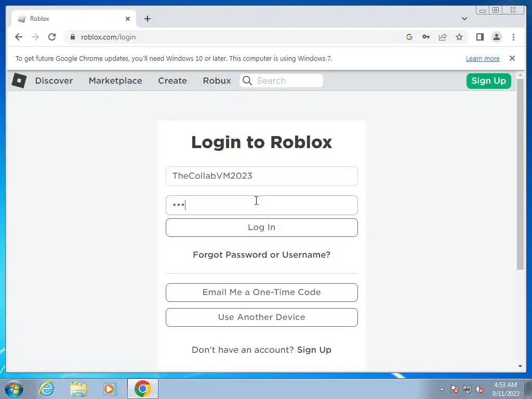Click the padlock site info icon
532x399 pixels.
[73, 37]
